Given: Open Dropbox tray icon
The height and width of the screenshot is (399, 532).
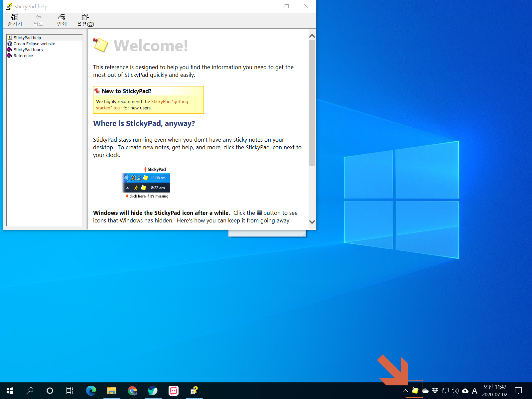Looking at the screenshot, I should click(x=435, y=391).
